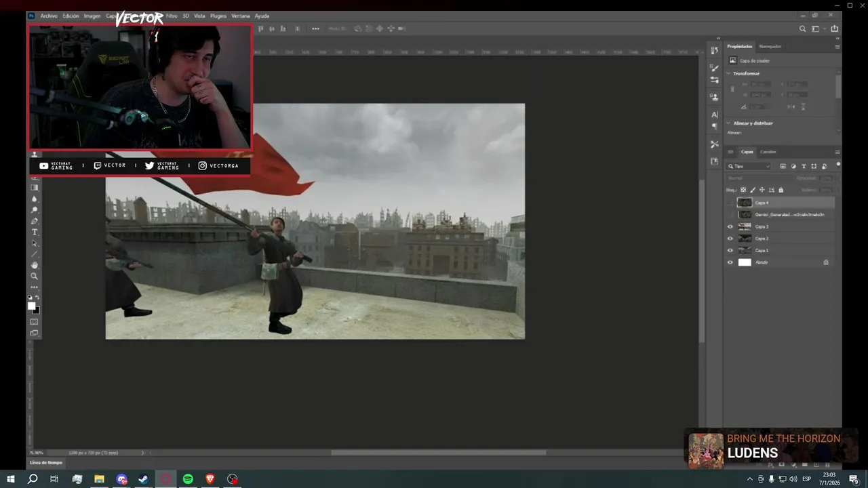868x488 pixels.
Task: Select the Zoom tool in toolbar
Action: tap(35, 276)
